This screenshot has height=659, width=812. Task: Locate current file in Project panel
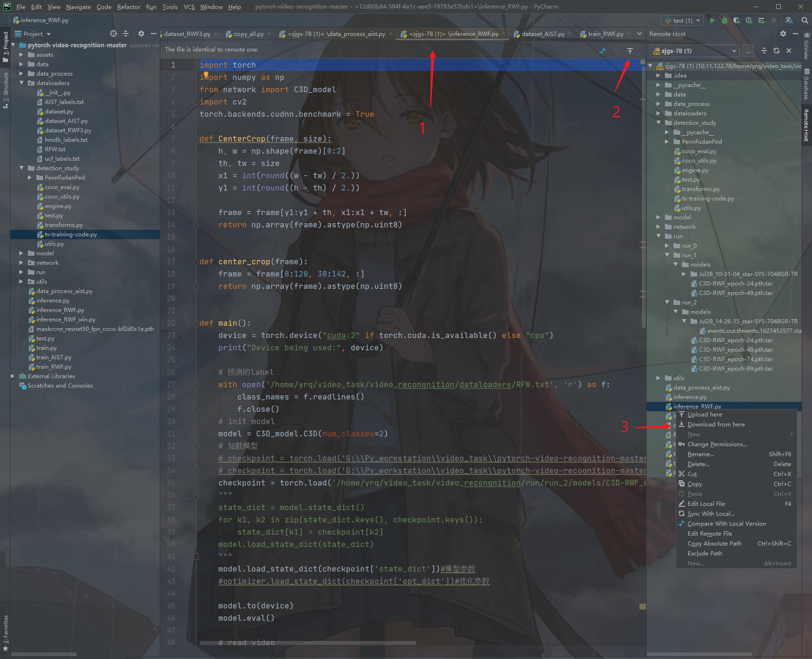[113, 34]
